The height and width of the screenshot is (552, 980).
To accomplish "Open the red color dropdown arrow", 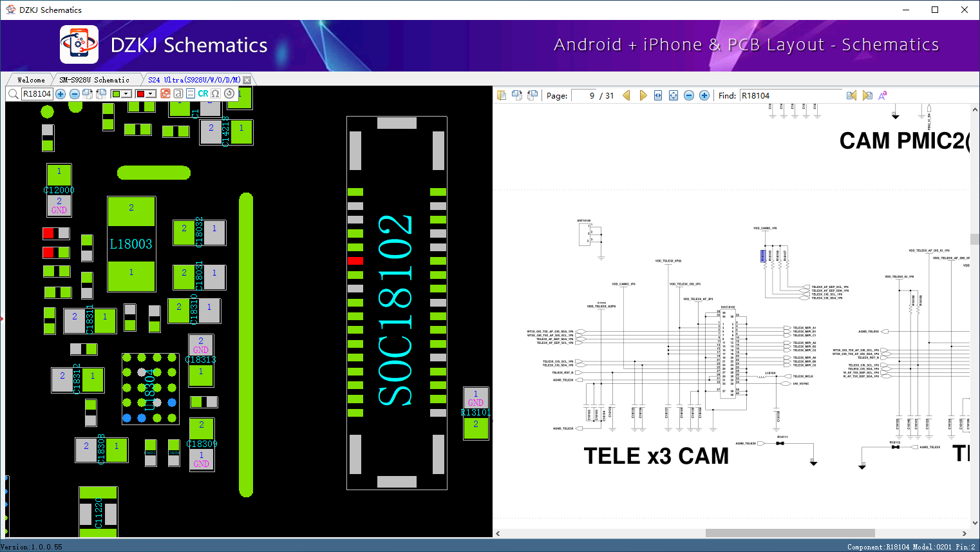I will tap(151, 94).
